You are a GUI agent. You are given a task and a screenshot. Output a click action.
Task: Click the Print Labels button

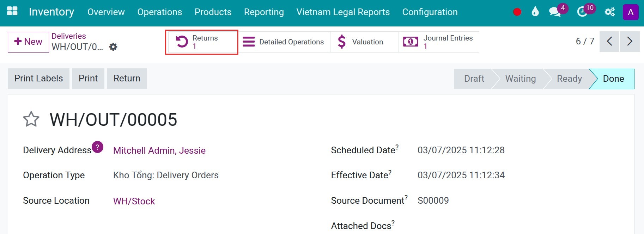click(38, 79)
